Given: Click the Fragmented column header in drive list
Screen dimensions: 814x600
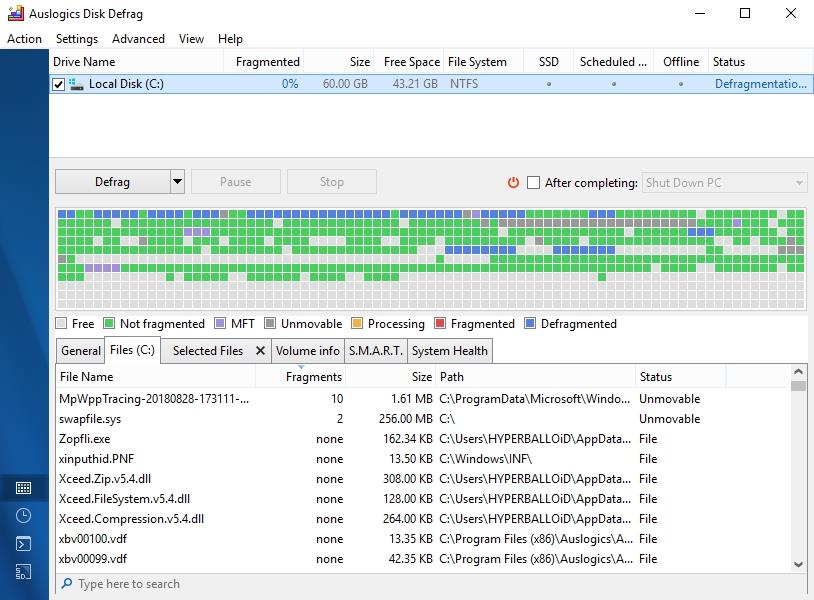Looking at the screenshot, I should [264, 62].
